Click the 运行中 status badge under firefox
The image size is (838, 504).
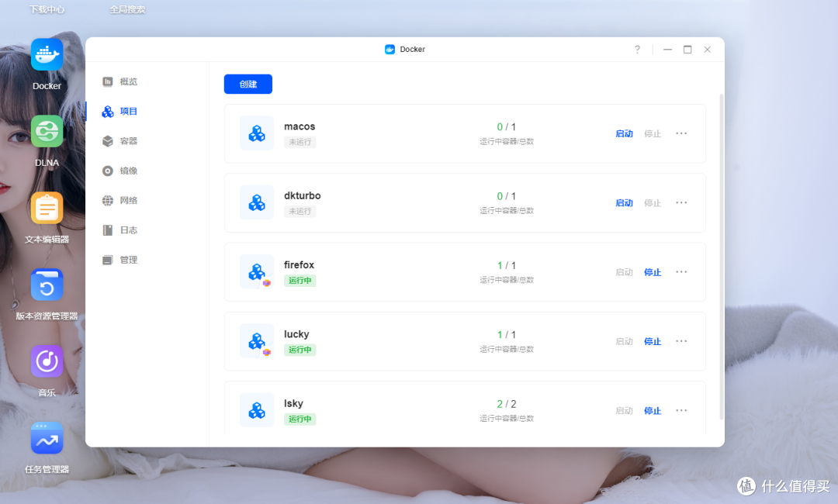pyautogui.click(x=300, y=280)
